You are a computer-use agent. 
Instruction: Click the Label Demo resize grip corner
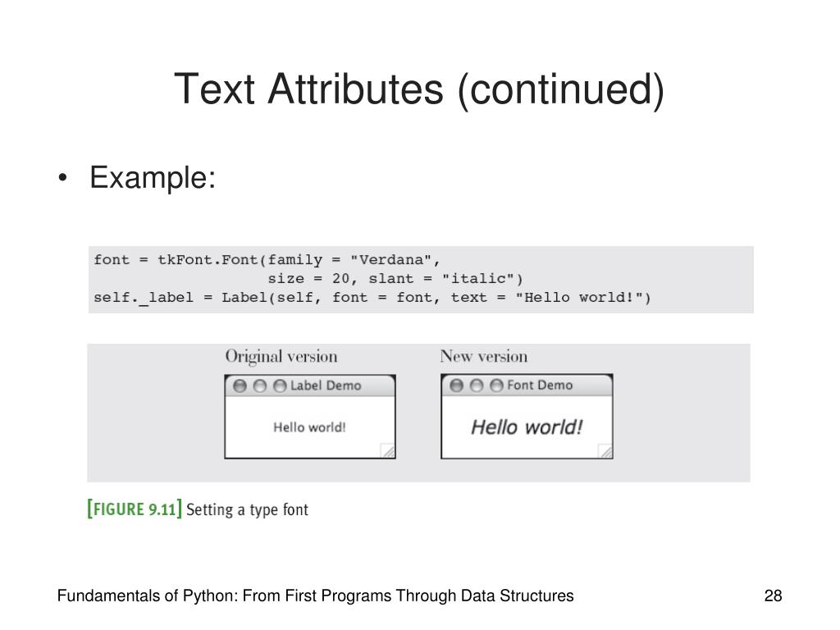pos(388,450)
